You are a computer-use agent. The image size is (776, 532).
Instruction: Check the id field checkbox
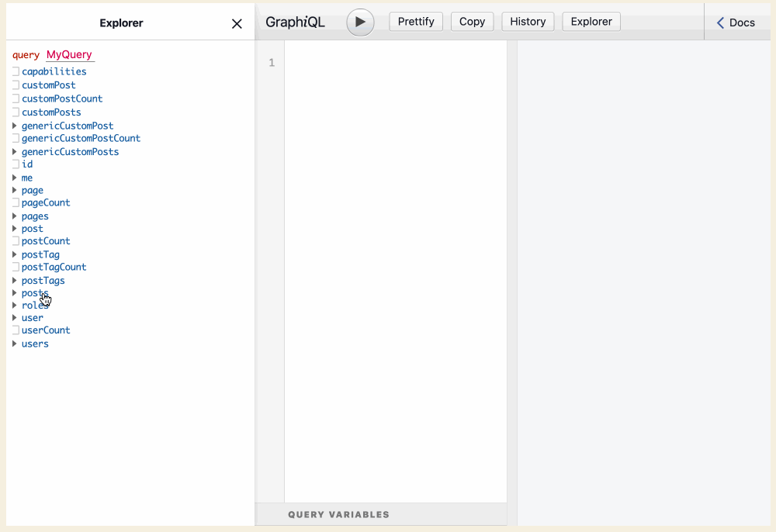pos(16,164)
